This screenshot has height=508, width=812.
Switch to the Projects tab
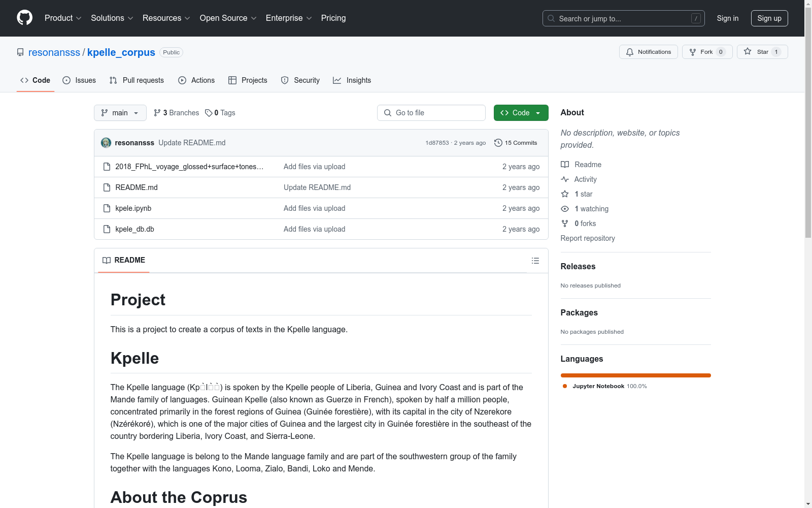tap(248, 80)
